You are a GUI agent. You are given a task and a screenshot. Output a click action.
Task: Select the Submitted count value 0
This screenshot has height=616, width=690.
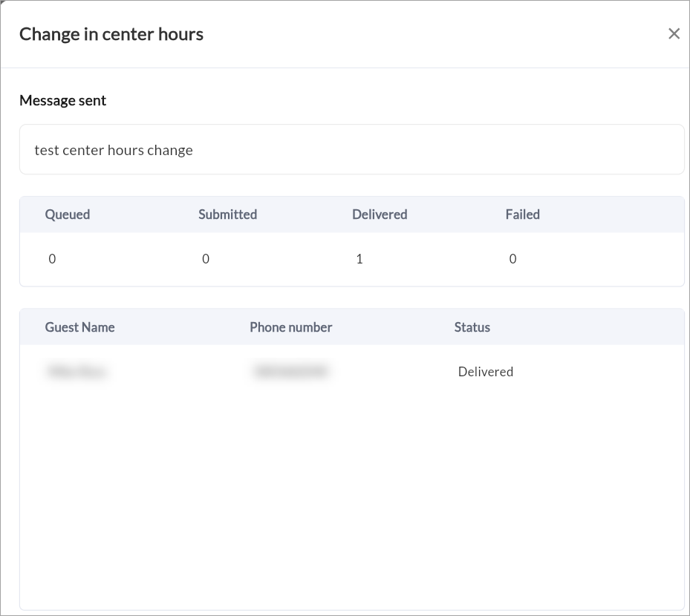click(x=206, y=259)
